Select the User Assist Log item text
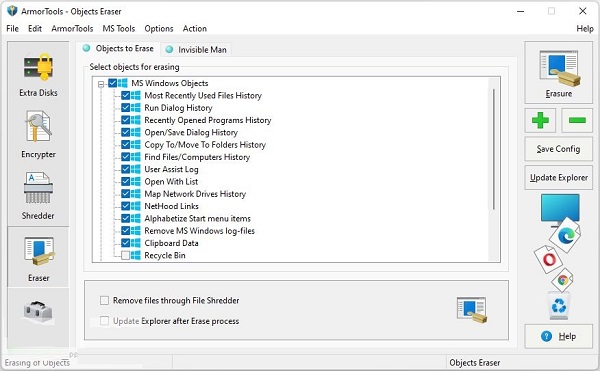 coord(171,169)
